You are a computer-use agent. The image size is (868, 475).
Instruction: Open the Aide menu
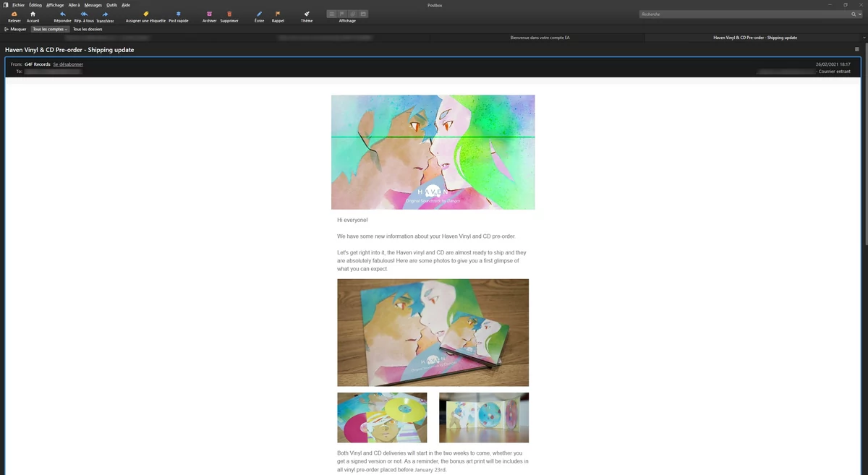click(x=126, y=5)
